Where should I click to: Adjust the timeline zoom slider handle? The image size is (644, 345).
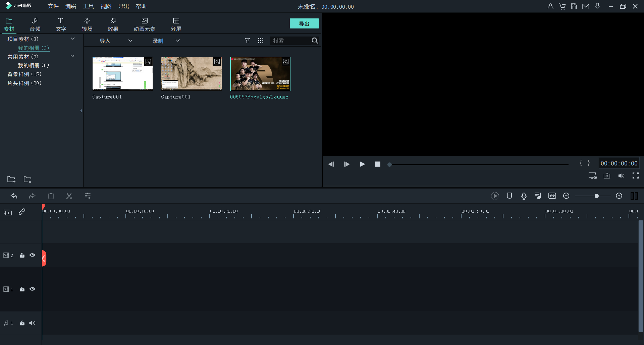click(x=596, y=196)
